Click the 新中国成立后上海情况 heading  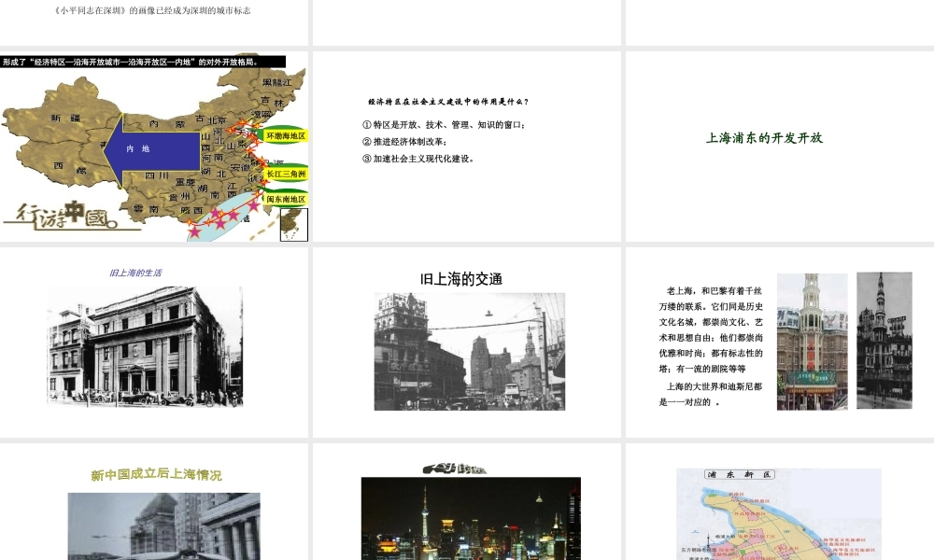156,475
